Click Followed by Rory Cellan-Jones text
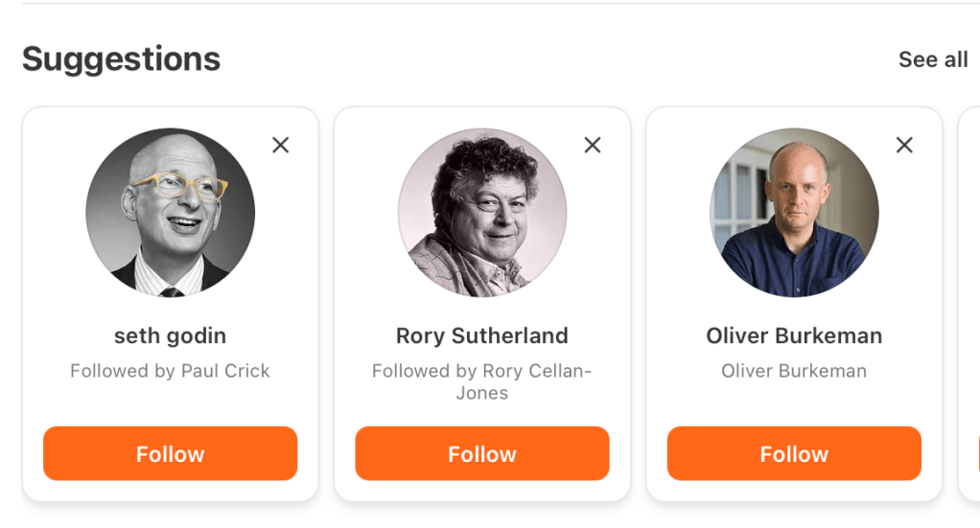 [482, 381]
